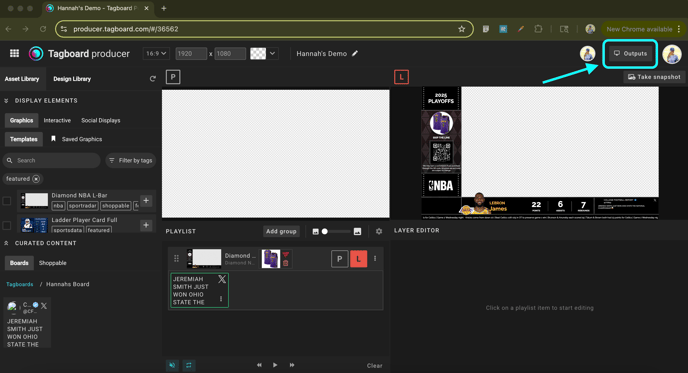Skip to next playlist item
Screen dimensions: 688x373
[x=292, y=365]
